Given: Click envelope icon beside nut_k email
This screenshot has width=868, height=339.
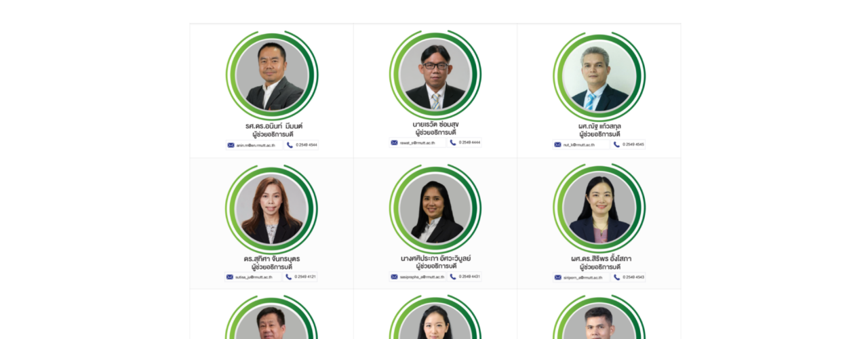Looking at the screenshot, I should point(557,144).
